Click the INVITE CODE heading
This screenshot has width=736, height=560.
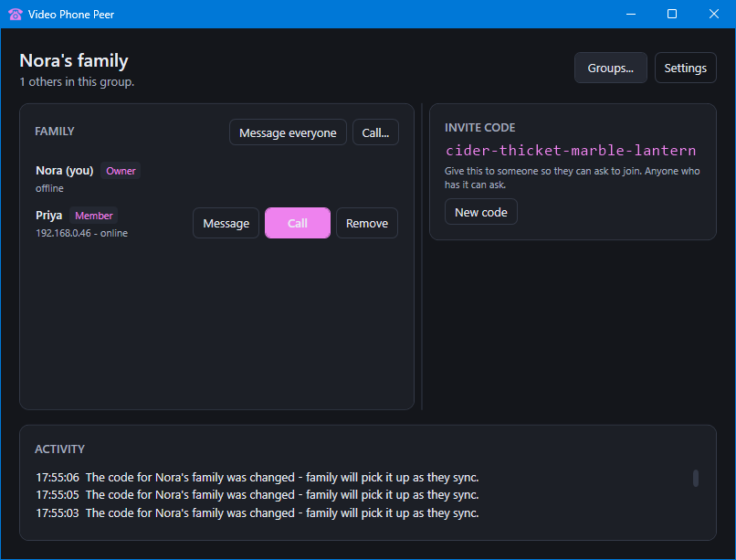point(479,127)
